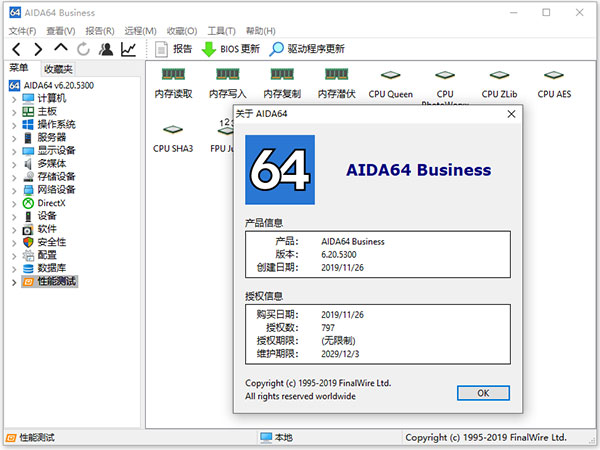Switch to the 收藏夹 favorites tab
The width and height of the screenshot is (600, 450).
[58, 69]
